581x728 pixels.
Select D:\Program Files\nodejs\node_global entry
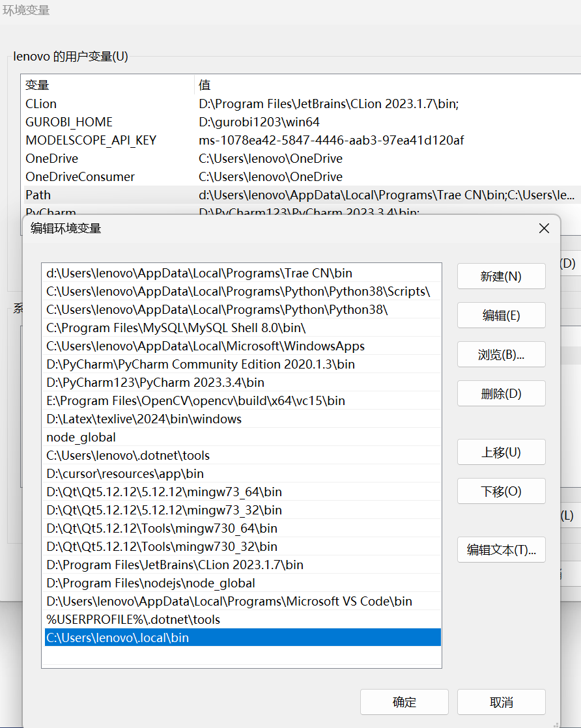242,583
